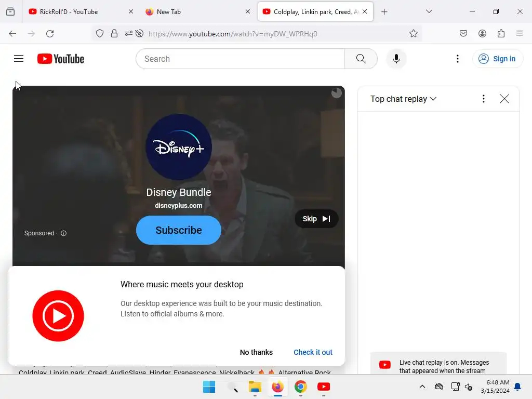View site security padlock info
The height and width of the screenshot is (399, 532).
tap(114, 33)
